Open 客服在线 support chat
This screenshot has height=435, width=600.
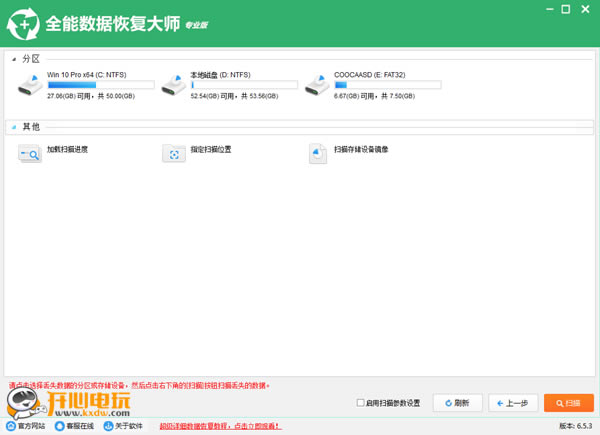pos(76,425)
